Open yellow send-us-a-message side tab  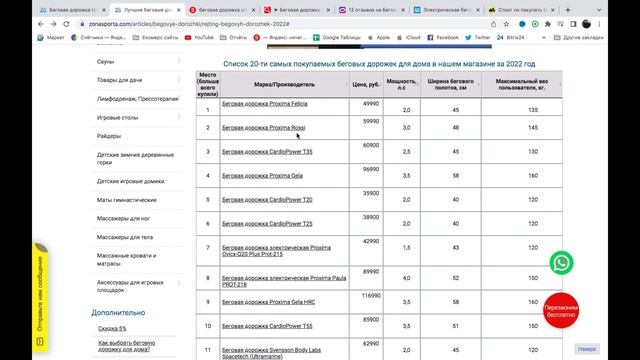coord(40,297)
